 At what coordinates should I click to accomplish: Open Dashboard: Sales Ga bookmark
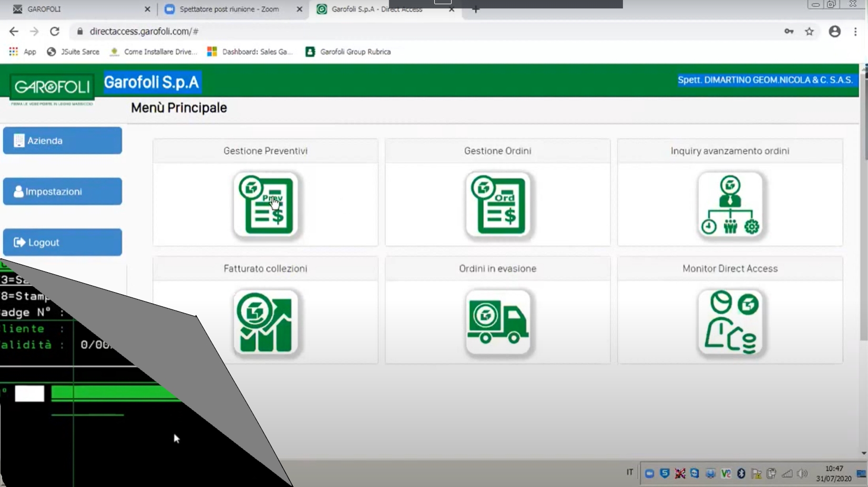pyautogui.click(x=250, y=51)
